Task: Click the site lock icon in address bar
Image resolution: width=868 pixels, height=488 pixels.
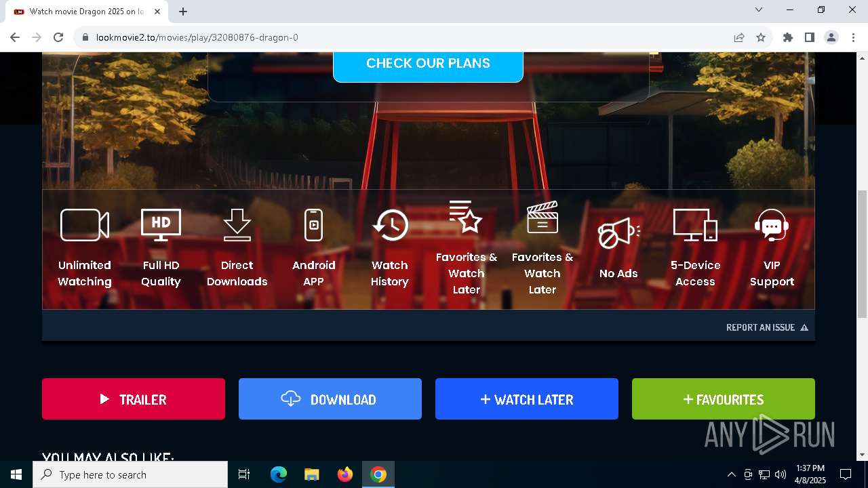Action: click(x=85, y=37)
